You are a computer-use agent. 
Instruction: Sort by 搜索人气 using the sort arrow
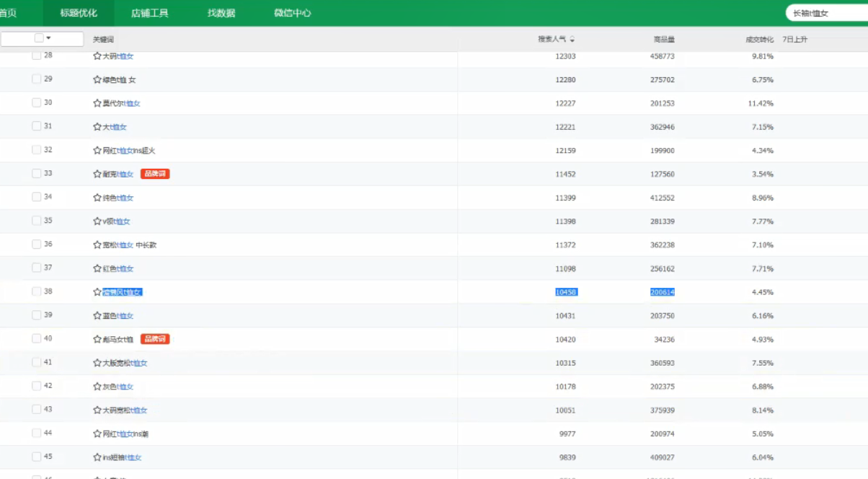572,40
